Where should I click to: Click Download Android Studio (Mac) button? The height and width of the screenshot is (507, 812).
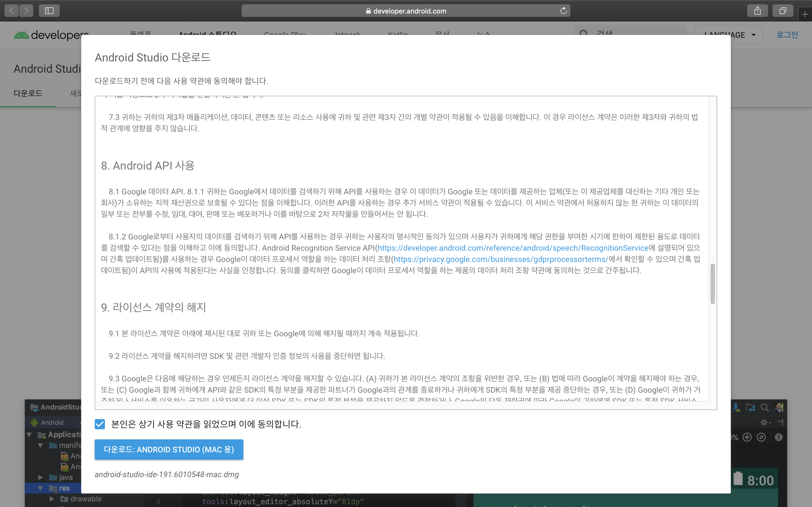click(169, 449)
